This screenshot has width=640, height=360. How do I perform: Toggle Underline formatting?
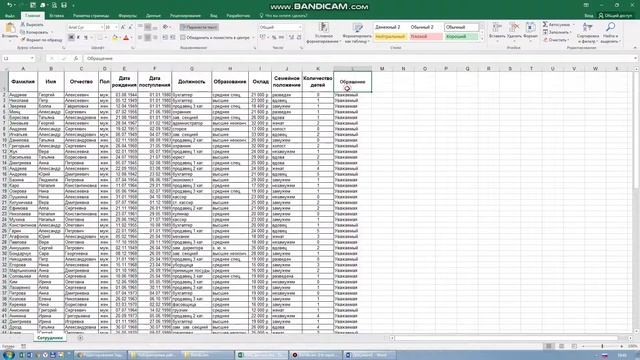(86, 38)
